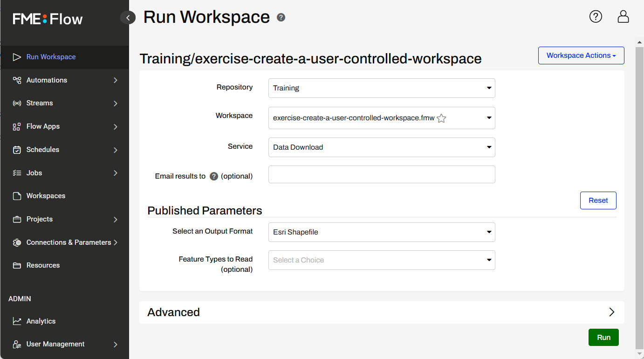Click the Flow Apps grid icon
This screenshot has width=644, height=359.
coord(17,126)
